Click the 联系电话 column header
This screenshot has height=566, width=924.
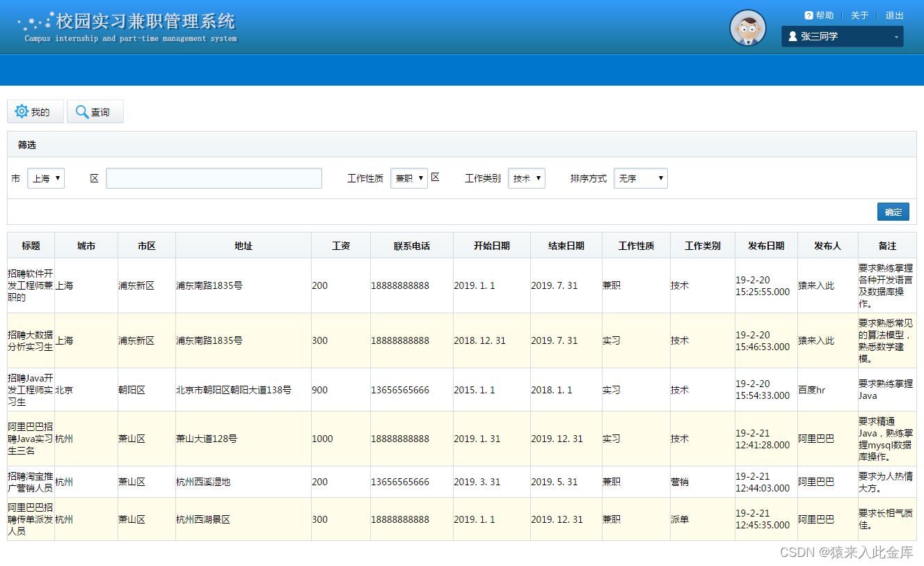412,246
